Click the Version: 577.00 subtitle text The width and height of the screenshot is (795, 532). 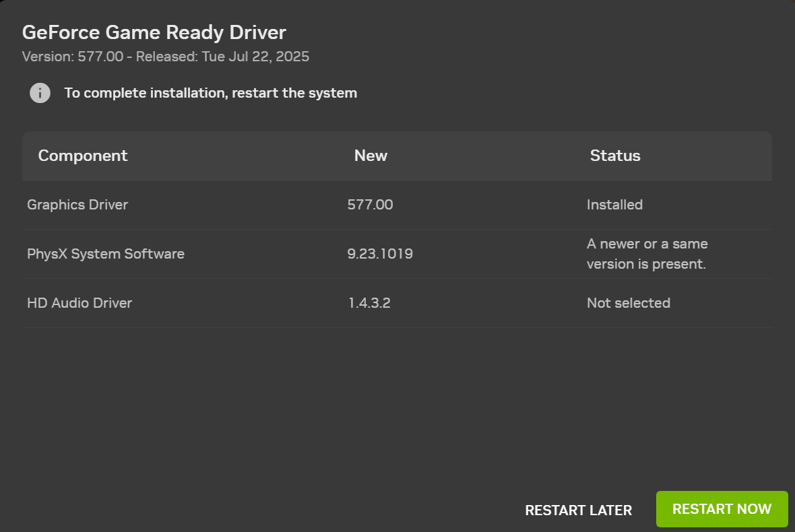coord(73,57)
